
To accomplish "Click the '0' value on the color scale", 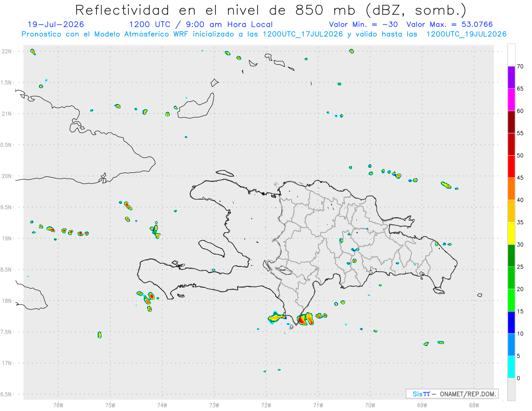I will click(519, 378).
